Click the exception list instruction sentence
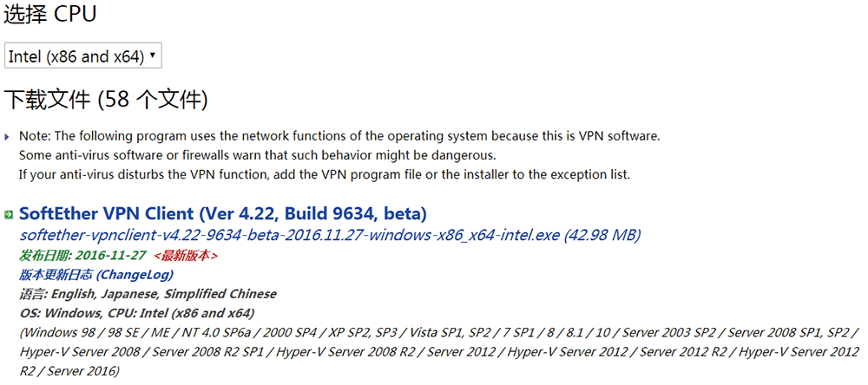868x385 pixels. pyautogui.click(x=325, y=175)
